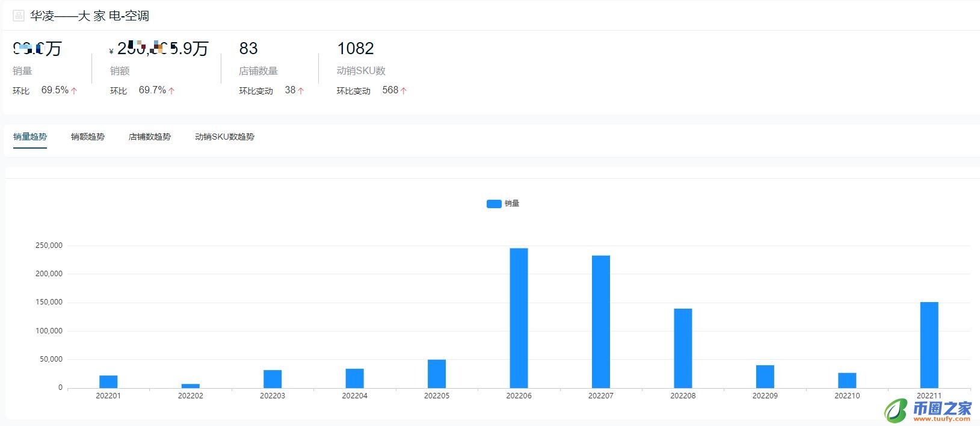Click the brand icon beside 华凌 title
This screenshot has width=980, height=426.
tap(19, 16)
